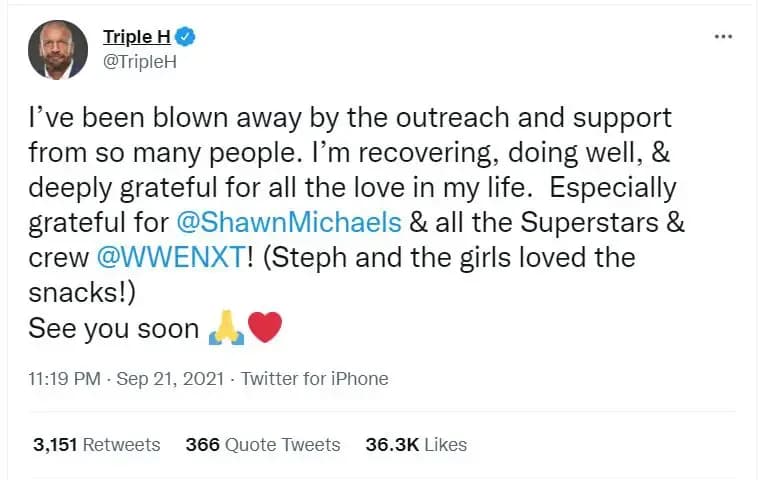Click the Triple H display name

coord(136,37)
